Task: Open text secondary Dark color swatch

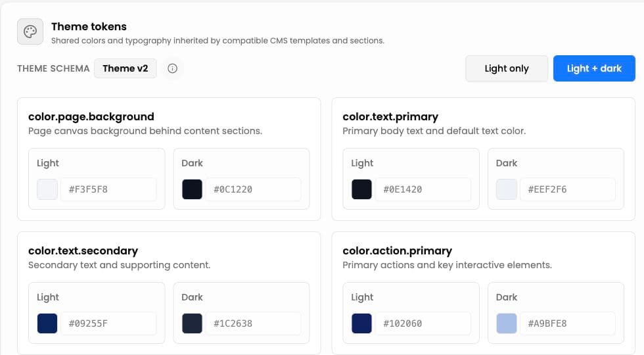Action: [x=192, y=323]
